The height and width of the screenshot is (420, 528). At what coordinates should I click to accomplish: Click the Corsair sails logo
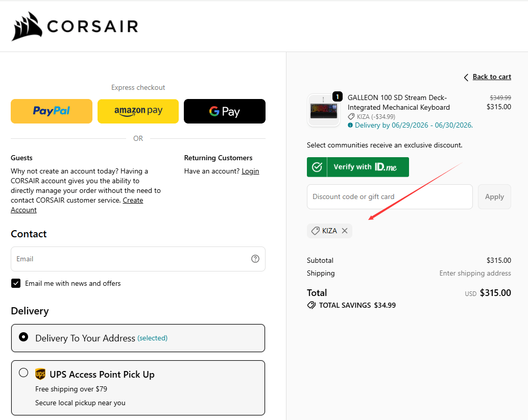tap(27, 26)
